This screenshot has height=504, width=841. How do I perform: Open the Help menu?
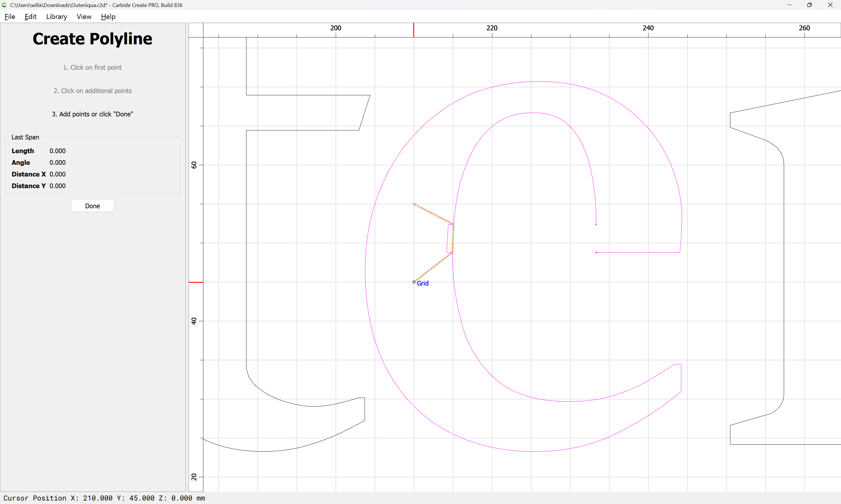(108, 17)
